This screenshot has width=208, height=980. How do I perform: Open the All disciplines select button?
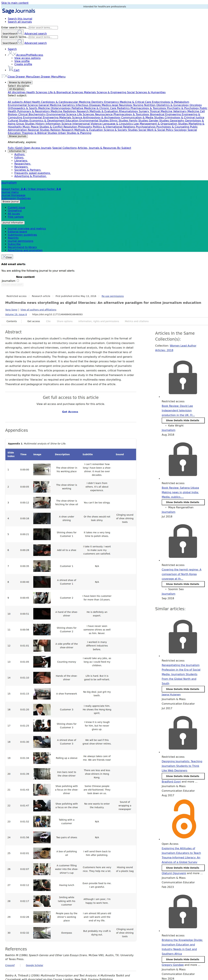click(x=16, y=89)
